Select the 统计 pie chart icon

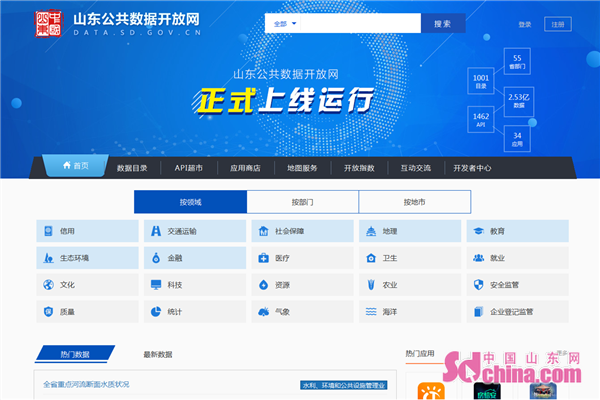pos(156,312)
